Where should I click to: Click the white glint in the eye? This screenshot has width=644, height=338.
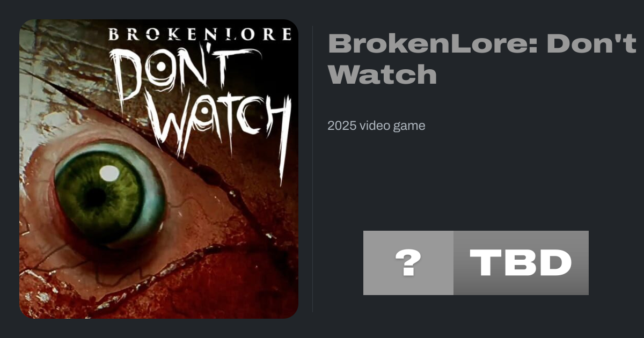pyautogui.click(x=109, y=173)
